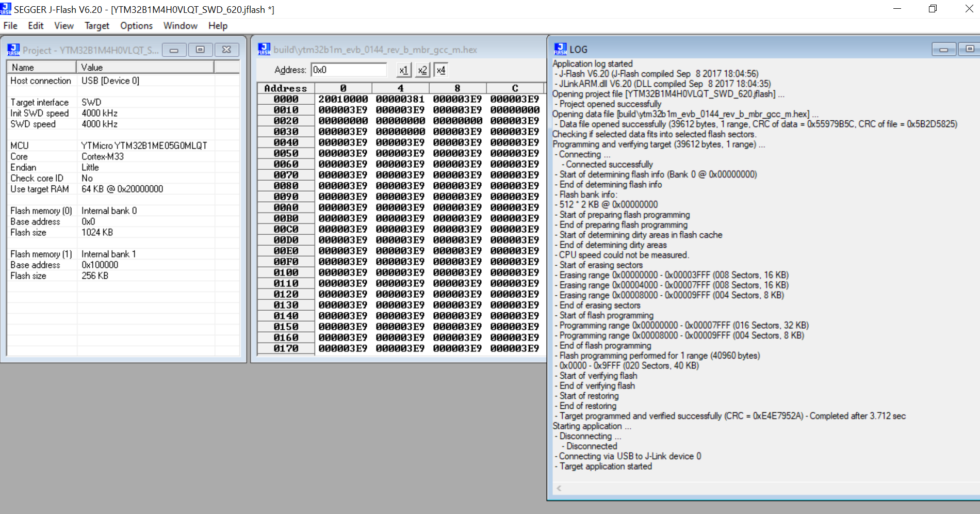Click the Address input field
Screen dimensions: 980x514
(349, 70)
